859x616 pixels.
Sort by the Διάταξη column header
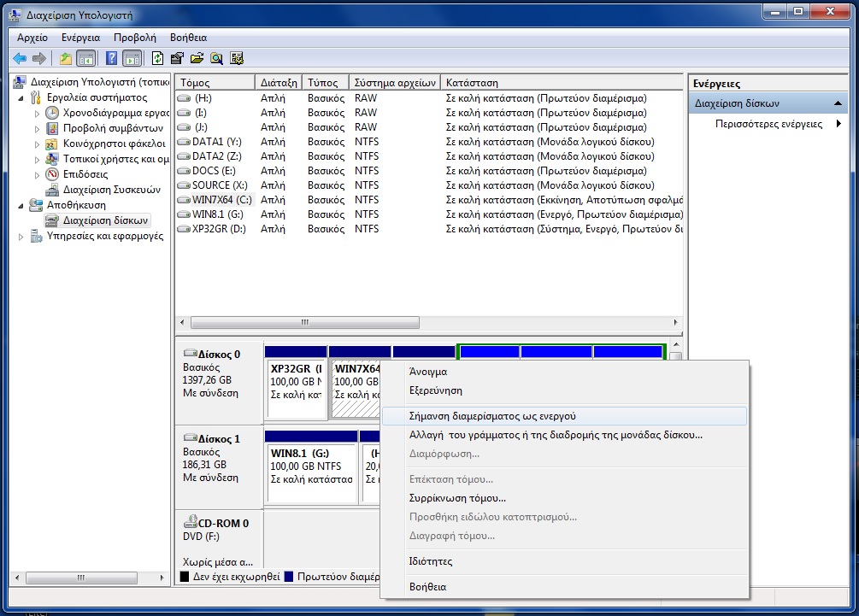pyautogui.click(x=279, y=82)
